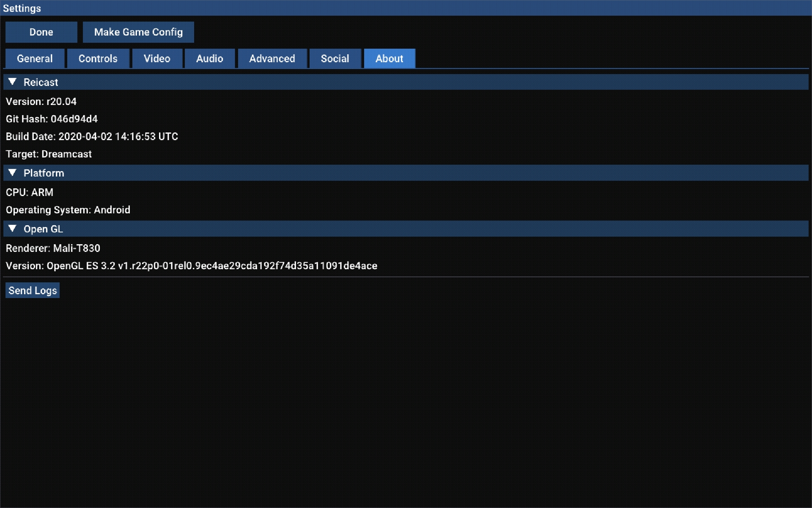This screenshot has height=508, width=812.
Task: Click the CPU: ARM text
Action: click(x=30, y=192)
